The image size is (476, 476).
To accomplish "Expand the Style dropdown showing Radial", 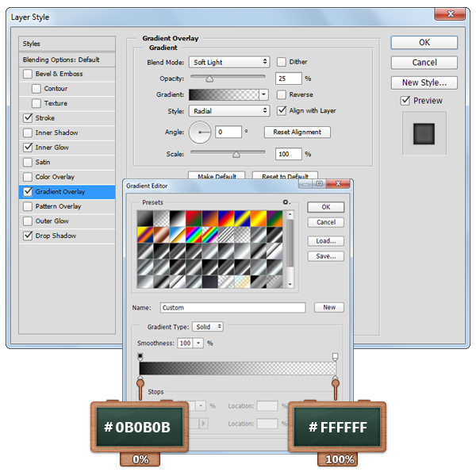I will 229,111.
